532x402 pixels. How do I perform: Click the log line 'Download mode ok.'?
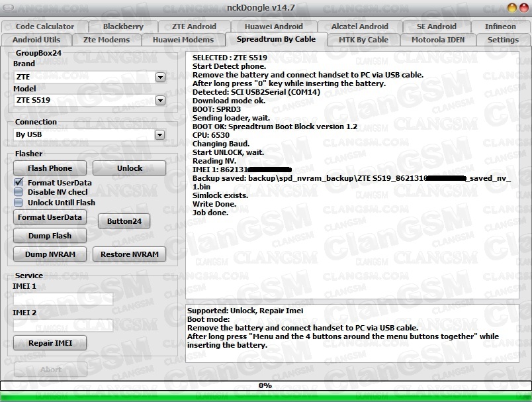(229, 101)
